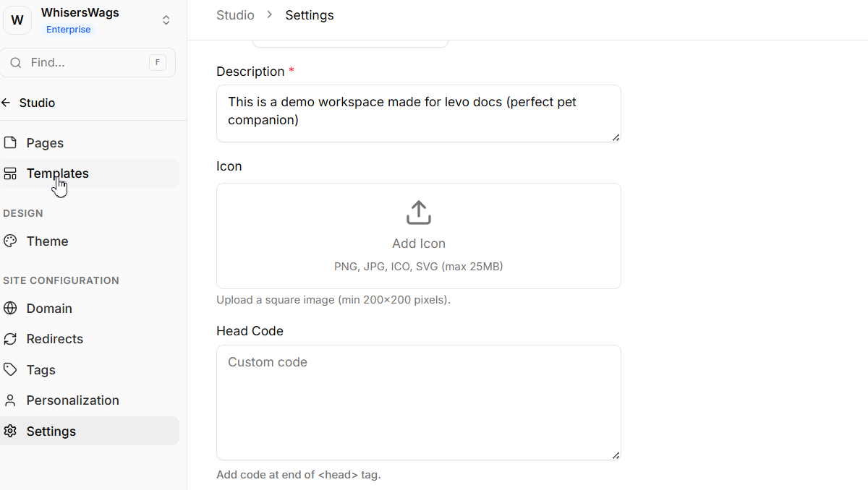The width and height of the screenshot is (868, 490).
Task: Click the Pages document icon
Action: (x=10, y=143)
